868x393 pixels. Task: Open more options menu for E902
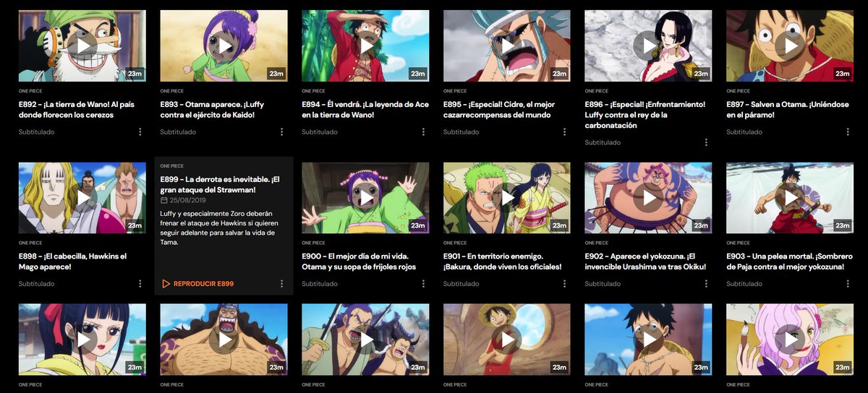tap(707, 284)
